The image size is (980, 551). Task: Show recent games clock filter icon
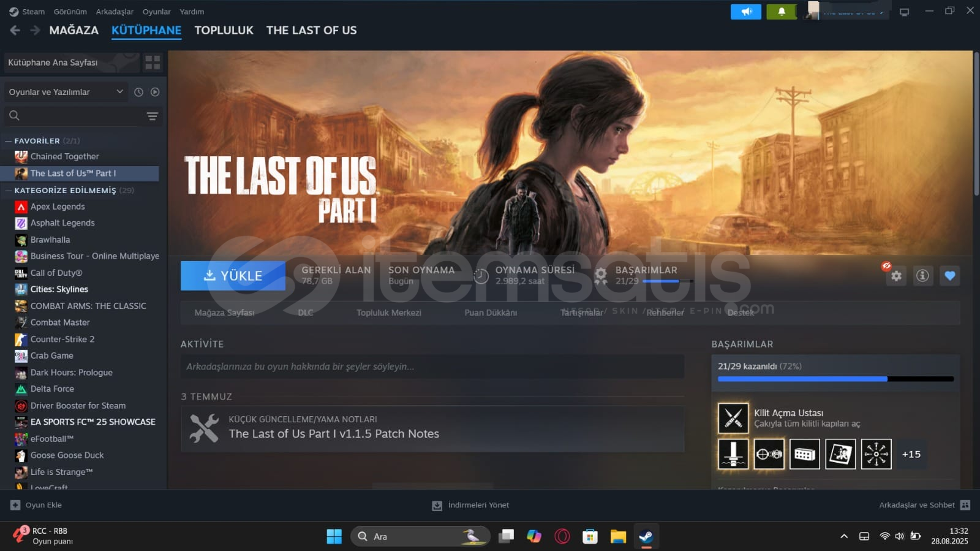(139, 92)
